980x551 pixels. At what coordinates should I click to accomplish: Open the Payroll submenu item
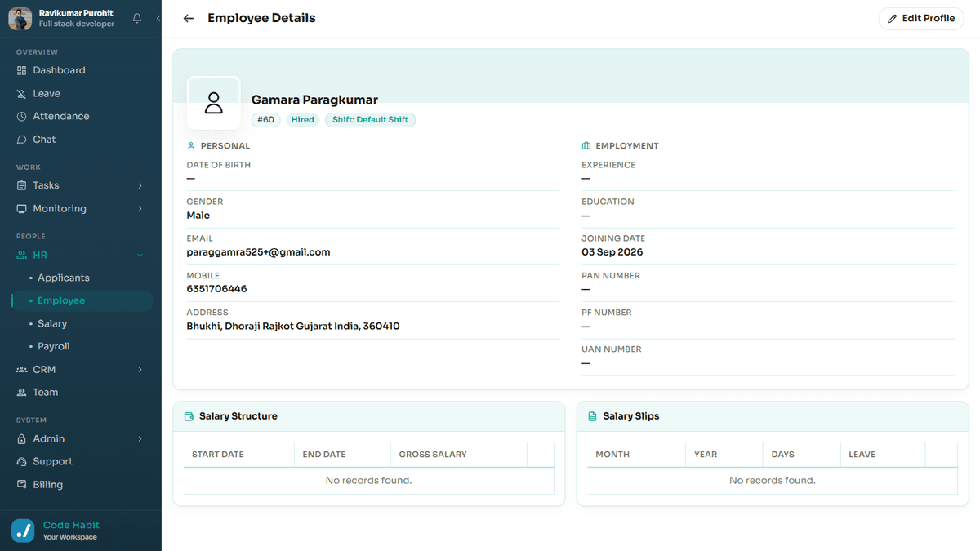tap(53, 346)
